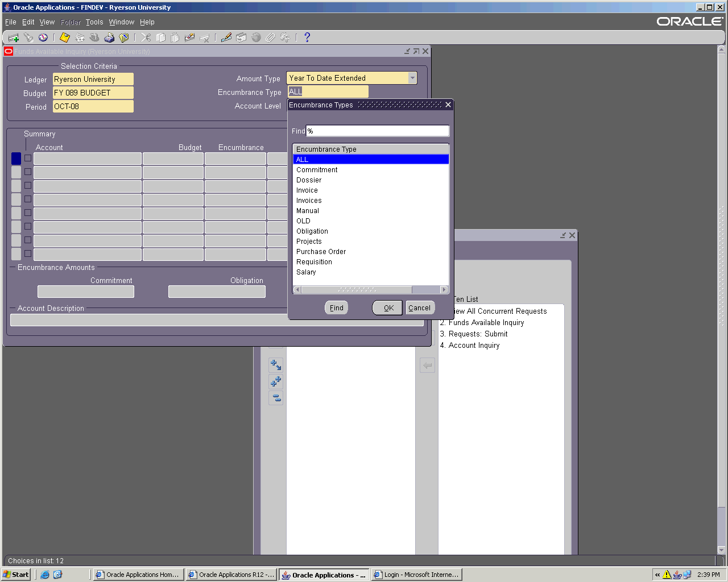Viewport: 728px width, 582px height.
Task: Select Purchase Order from Encumbrance Types list
Action: pos(321,252)
